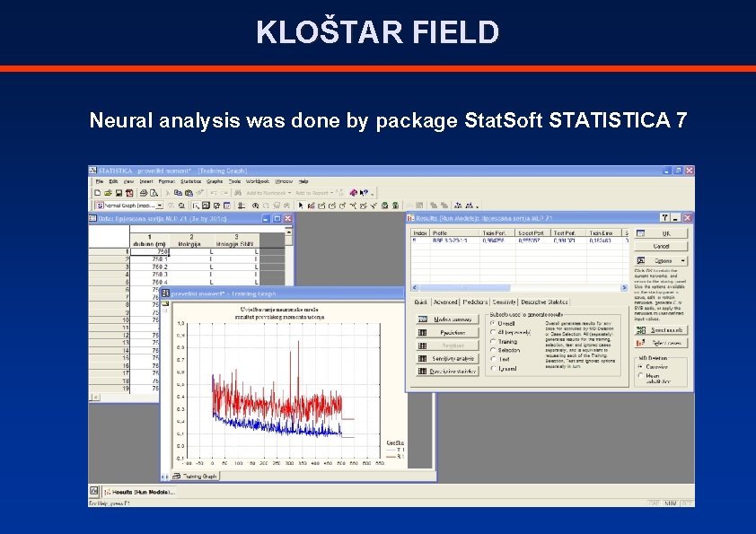Expand the Options button dropdown
This screenshot has height=534, width=756.
tap(682, 261)
